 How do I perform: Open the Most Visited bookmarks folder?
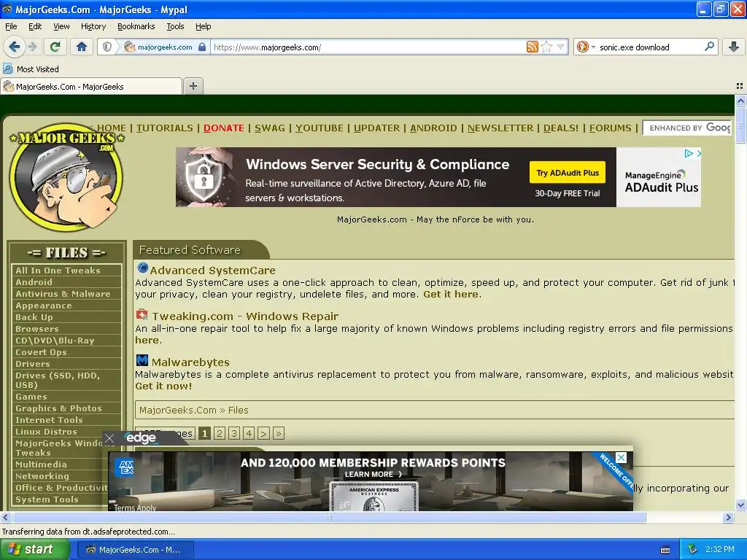(x=31, y=69)
